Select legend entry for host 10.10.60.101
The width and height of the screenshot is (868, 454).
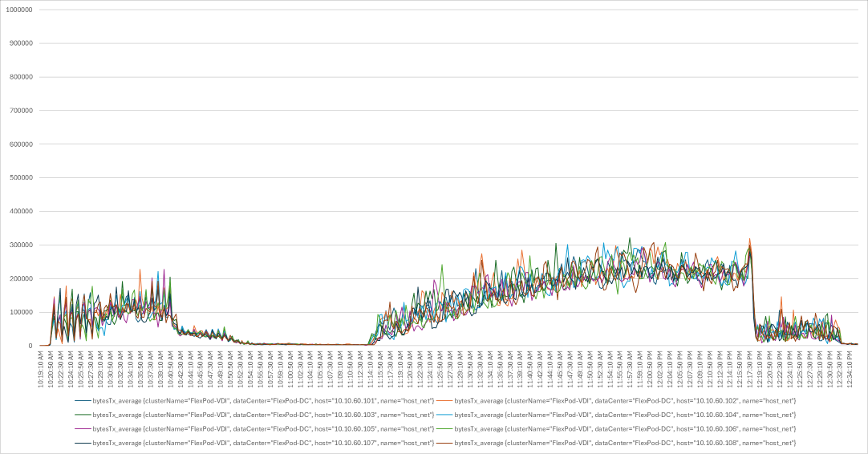(x=254, y=400)
